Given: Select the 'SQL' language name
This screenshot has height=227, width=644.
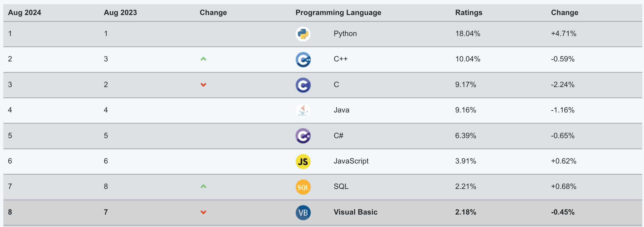Looking at the screenshot, I should 341,186.
